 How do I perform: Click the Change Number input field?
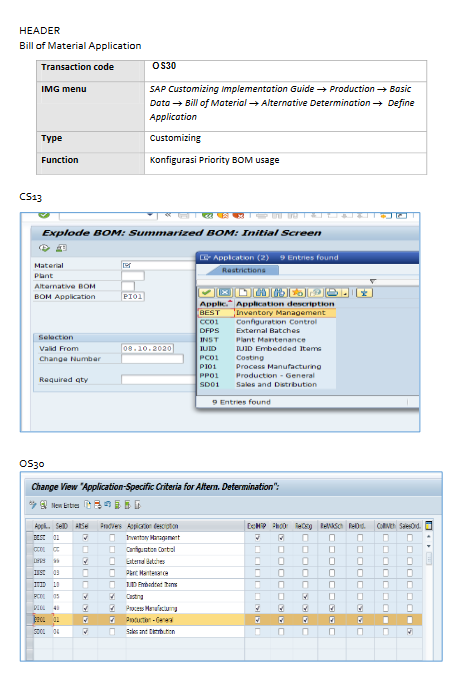point(153,358)
